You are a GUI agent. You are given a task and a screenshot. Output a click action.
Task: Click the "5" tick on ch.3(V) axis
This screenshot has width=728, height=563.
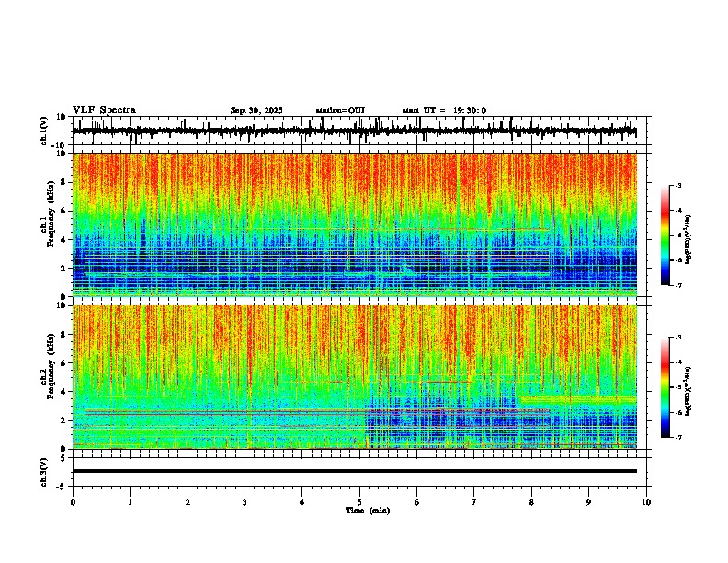coord(64,458)
